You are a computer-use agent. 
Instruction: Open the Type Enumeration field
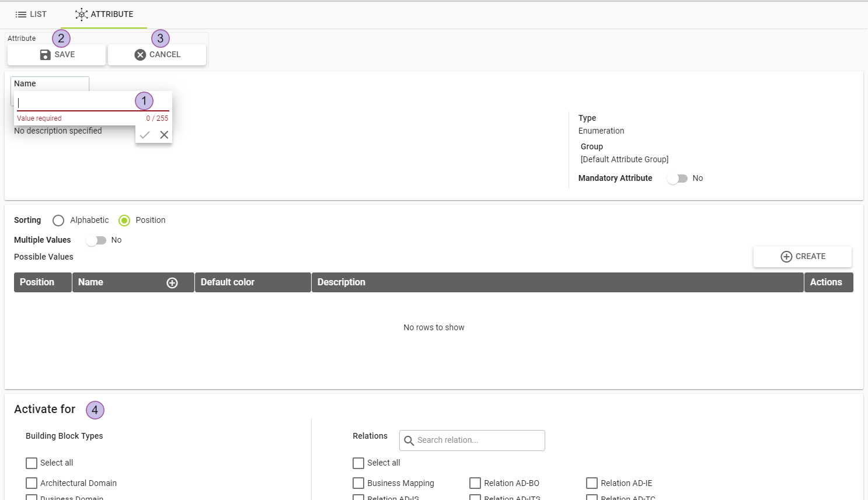(601, 131)
